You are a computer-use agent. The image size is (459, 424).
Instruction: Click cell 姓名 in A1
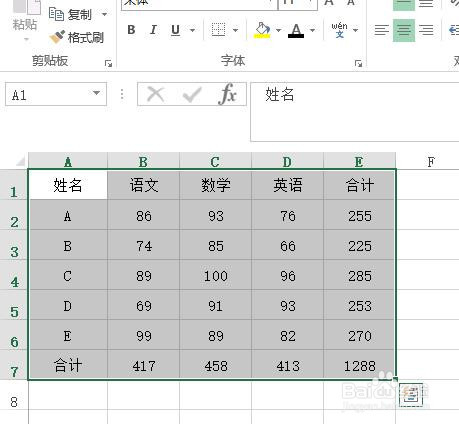[x=68, y=185]
